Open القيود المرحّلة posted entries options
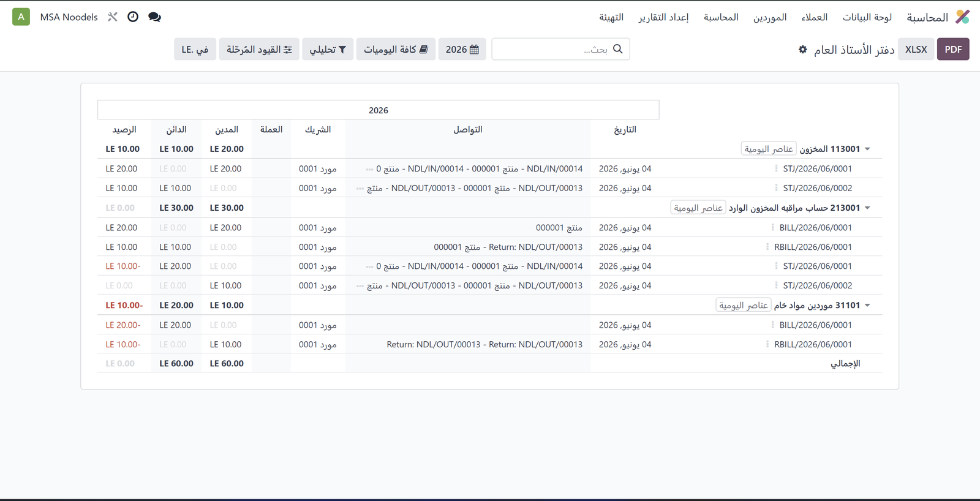Screen dimensions: 980x501 pyautogui.click(x=259, y=49)
